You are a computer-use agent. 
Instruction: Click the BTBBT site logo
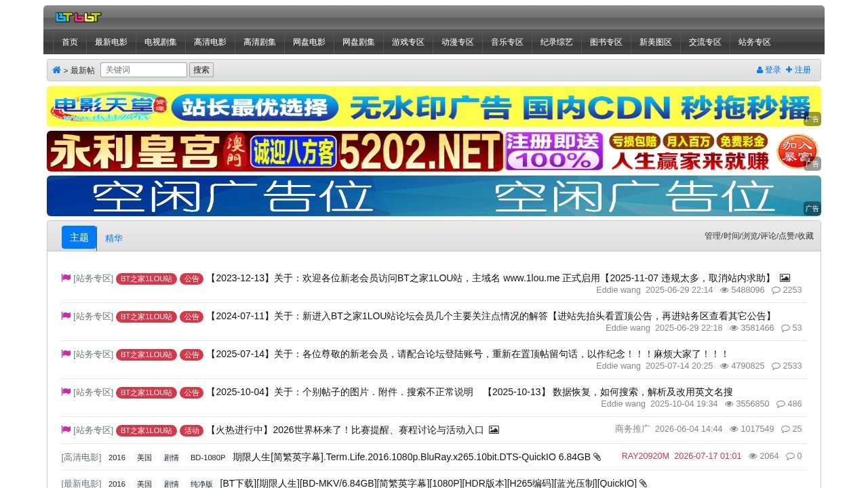point(78,17)
